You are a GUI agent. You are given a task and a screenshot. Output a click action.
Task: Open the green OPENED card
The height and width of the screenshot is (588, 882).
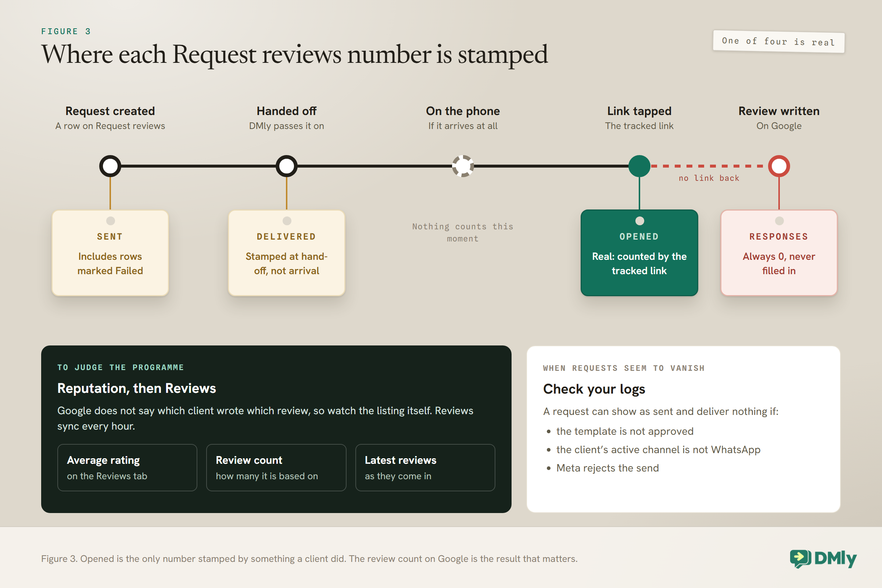(639, 253)
